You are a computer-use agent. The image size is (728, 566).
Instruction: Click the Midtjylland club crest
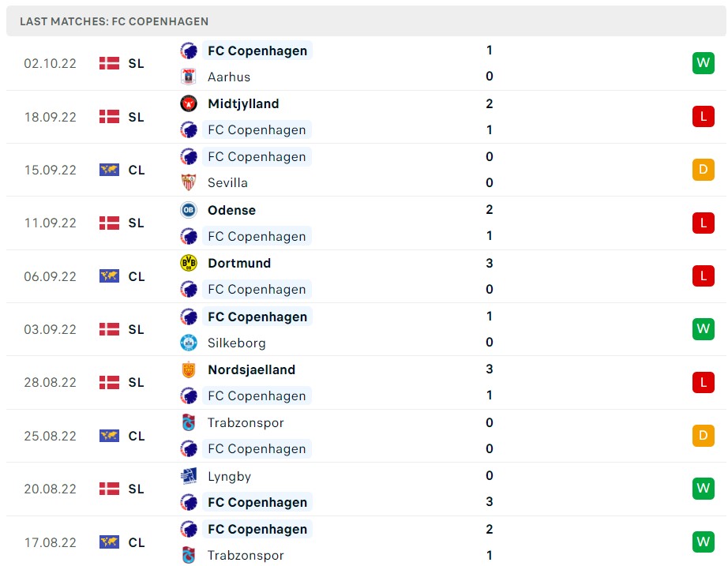pyautogui.click(x=189, y=103)
